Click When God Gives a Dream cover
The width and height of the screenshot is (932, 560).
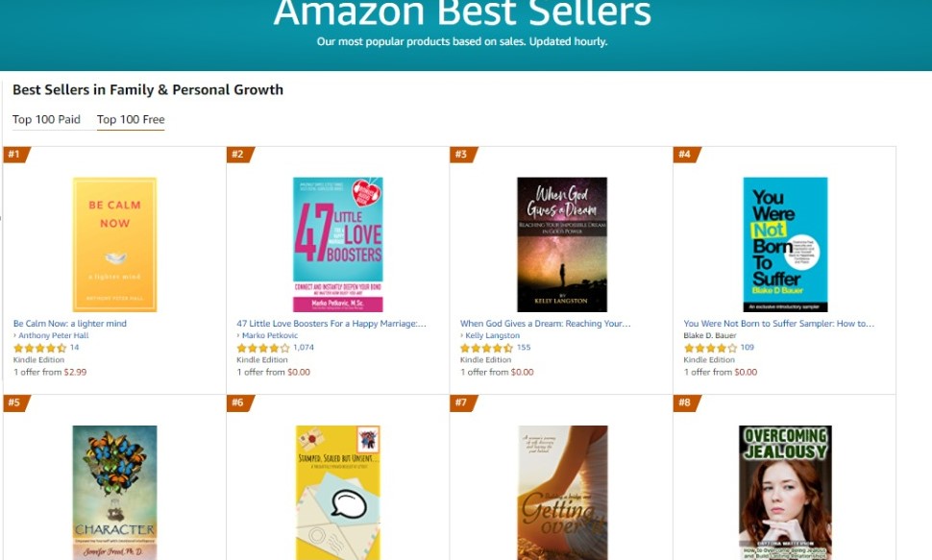pos(561,244)
